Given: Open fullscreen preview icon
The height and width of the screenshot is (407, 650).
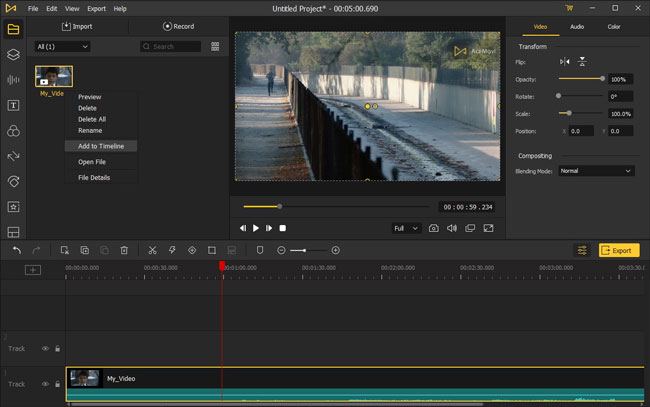Looking at the screenshot, I should point(488,228).
